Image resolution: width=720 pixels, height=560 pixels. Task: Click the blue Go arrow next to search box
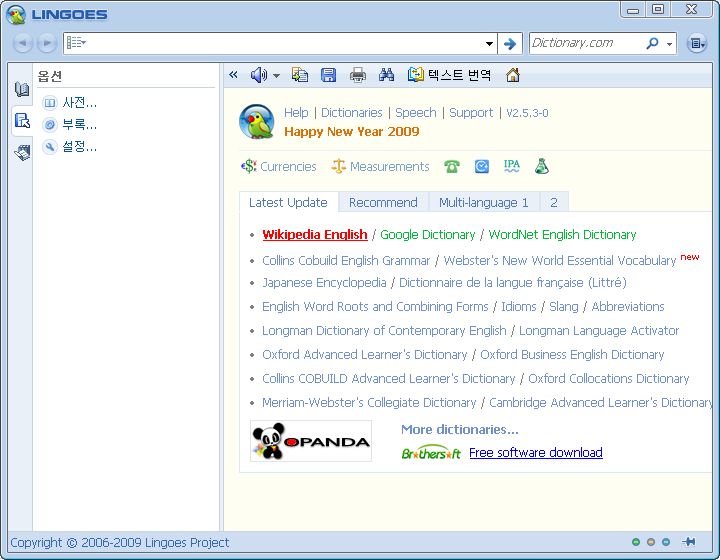click(x=510, y=44)
